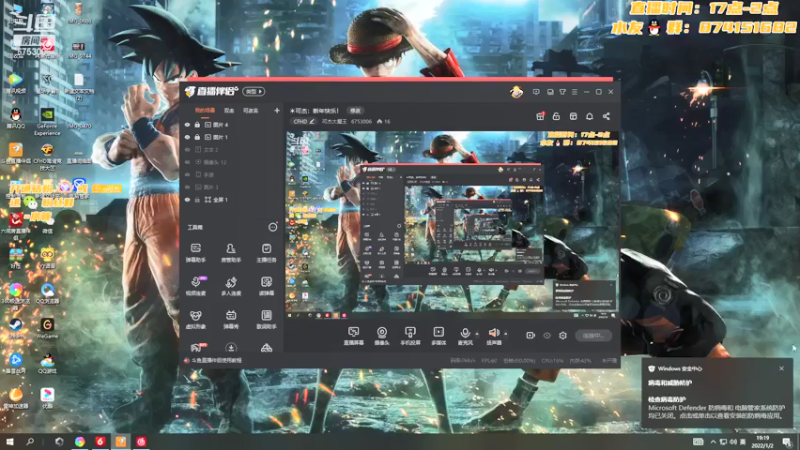The height and width of the screenshot is (450, 800).
Task: Open the 读弹幕 tool
Action: click(266, 286)
